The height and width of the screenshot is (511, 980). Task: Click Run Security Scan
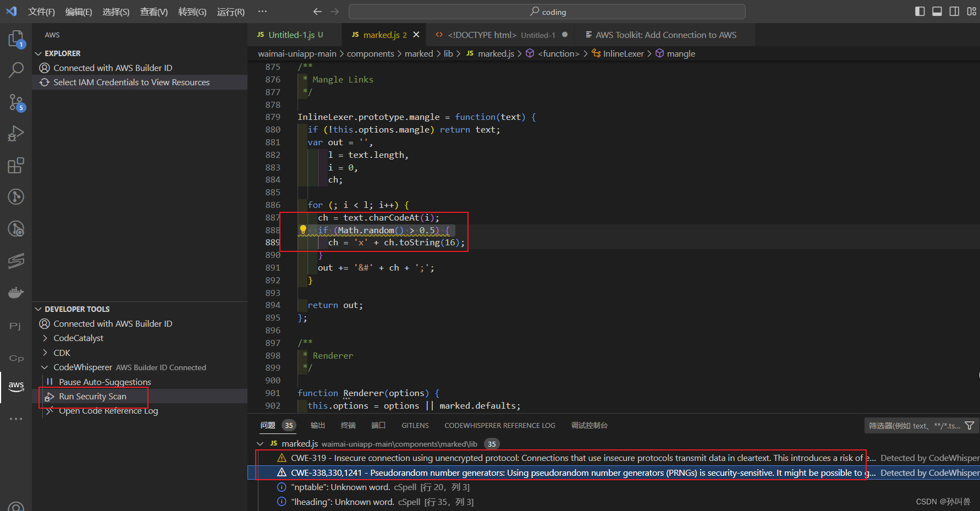click(93, 396)
